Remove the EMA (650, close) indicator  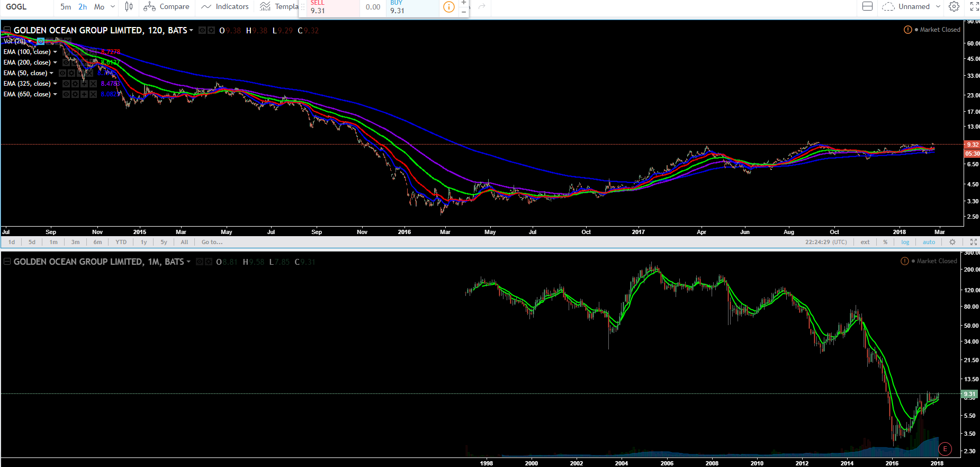click(x=93, y=94)
